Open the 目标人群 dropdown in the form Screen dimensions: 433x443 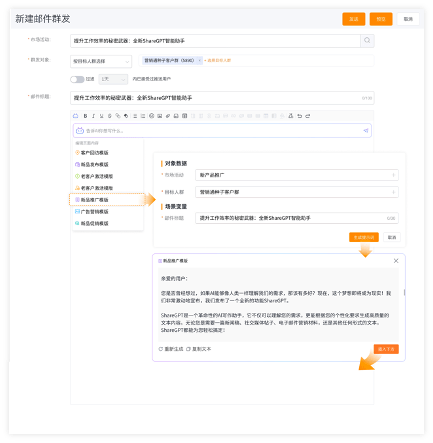pyautogui.click(x=297, y=192)
